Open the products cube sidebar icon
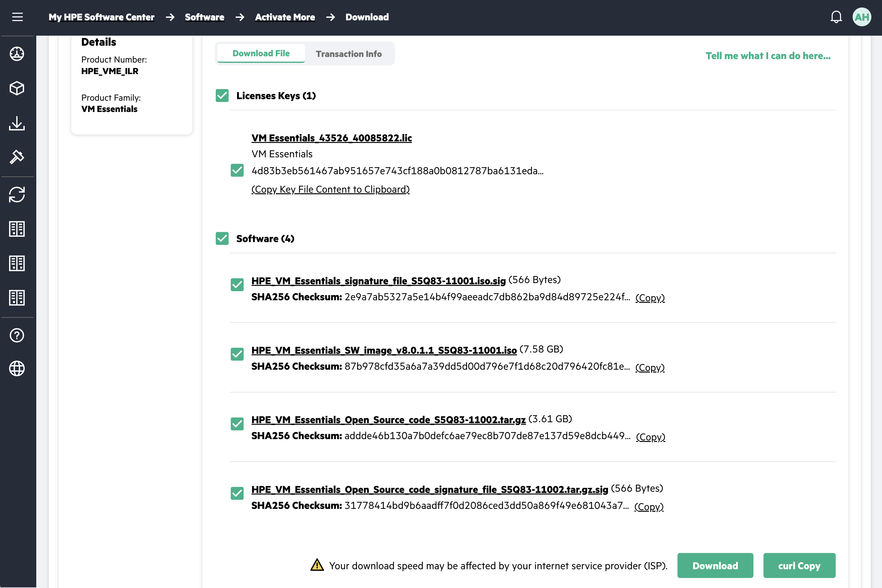Image resolution: width=882 pixels, height=588 pixels. point(17,88)
